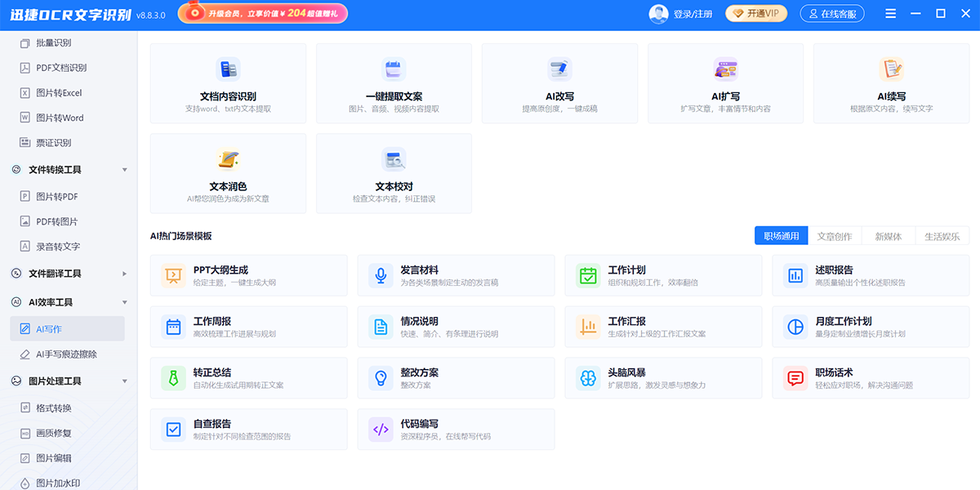
Task: Open the 文本校对 proofreading tool
Action: point(393,173)
